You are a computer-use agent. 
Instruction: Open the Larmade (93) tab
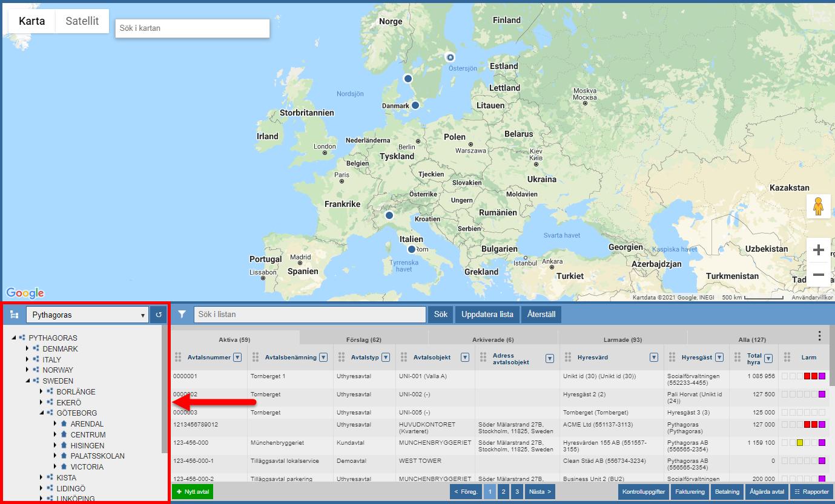coord(622,340)
